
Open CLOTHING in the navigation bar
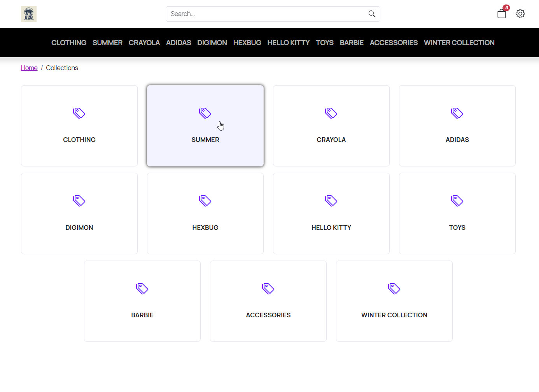tap(69, 43)
